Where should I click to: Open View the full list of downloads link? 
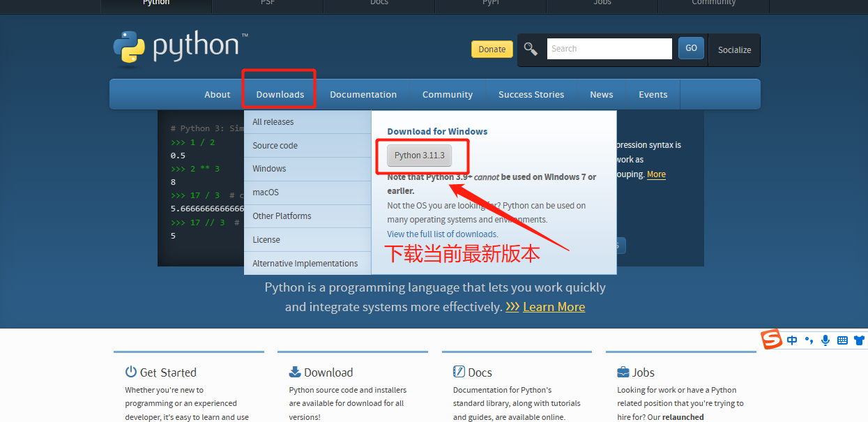443,234
